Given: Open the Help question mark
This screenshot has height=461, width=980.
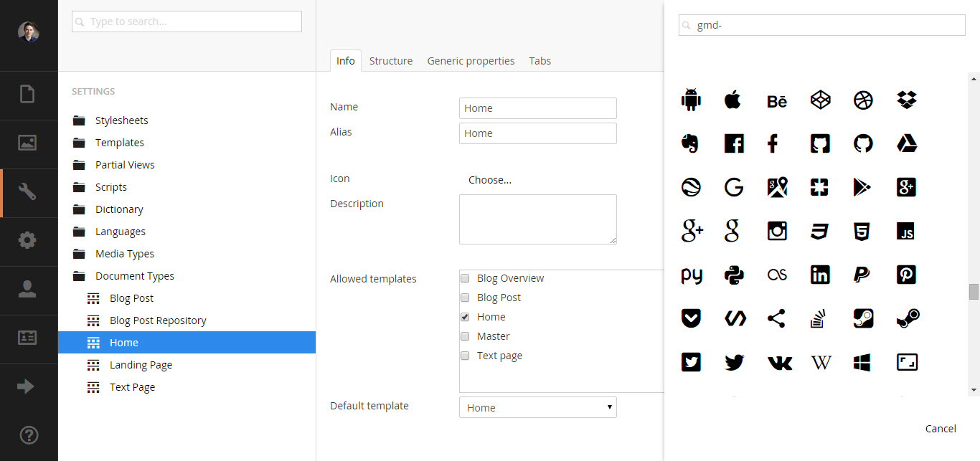Looking at the screenshot, I should (28, 434).
